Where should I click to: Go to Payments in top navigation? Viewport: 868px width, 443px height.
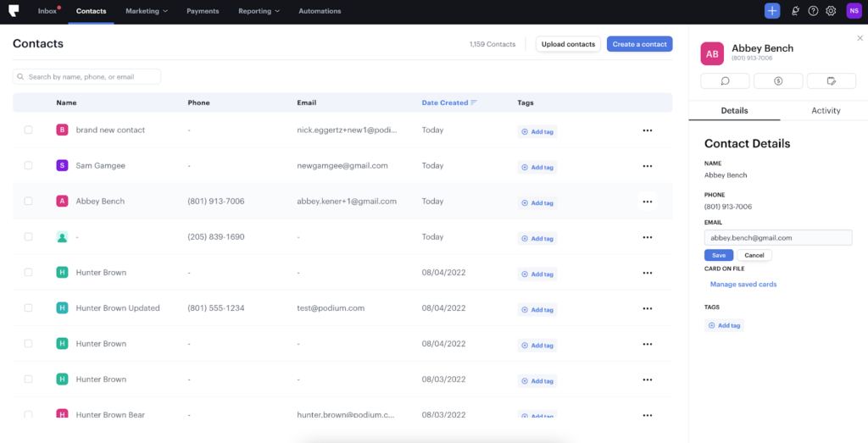(x=203, y=11)
